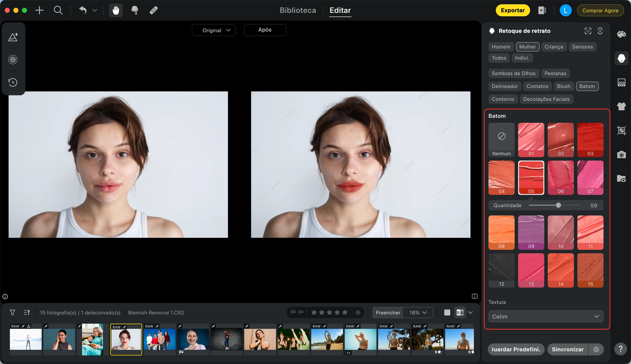Open the color palette adjustments icon
Screen dimensions: 631x364
click(621, 34)
